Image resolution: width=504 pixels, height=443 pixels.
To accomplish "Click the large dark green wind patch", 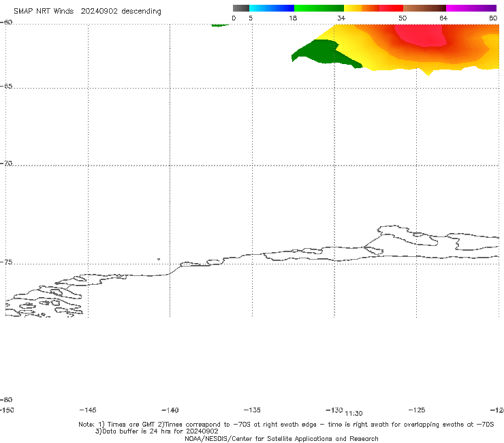I will point(321,52).
